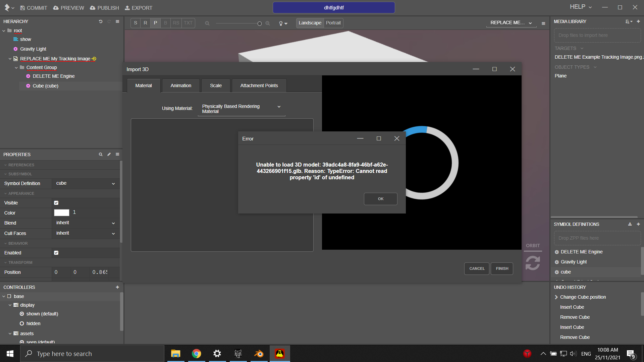Switch to the Animation tab
Screen dimensions: 644x362
181,85
